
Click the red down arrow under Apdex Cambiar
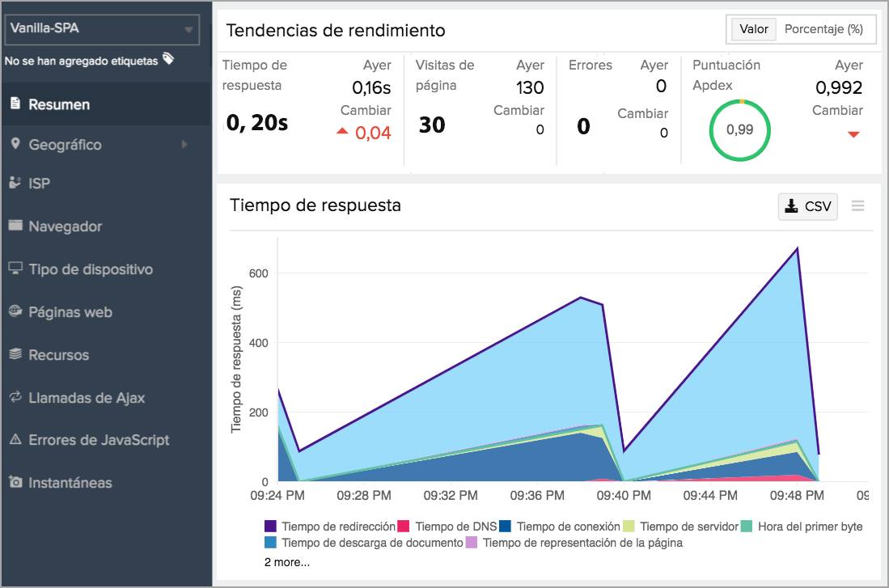pyautogui.click(x=853, y=134)
